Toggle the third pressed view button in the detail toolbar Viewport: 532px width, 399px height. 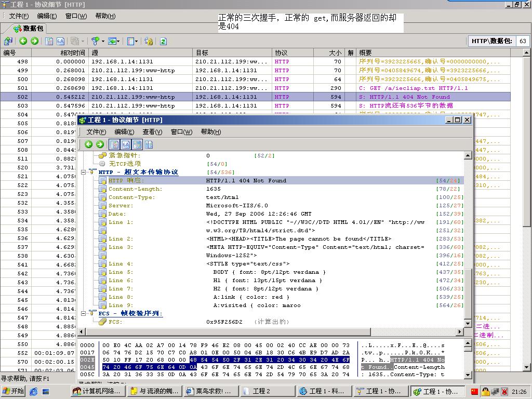pyautogui.click(x=137, y=144)
